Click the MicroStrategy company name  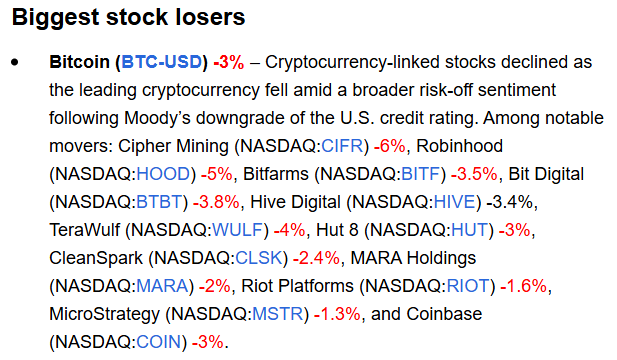click(104, 314)
